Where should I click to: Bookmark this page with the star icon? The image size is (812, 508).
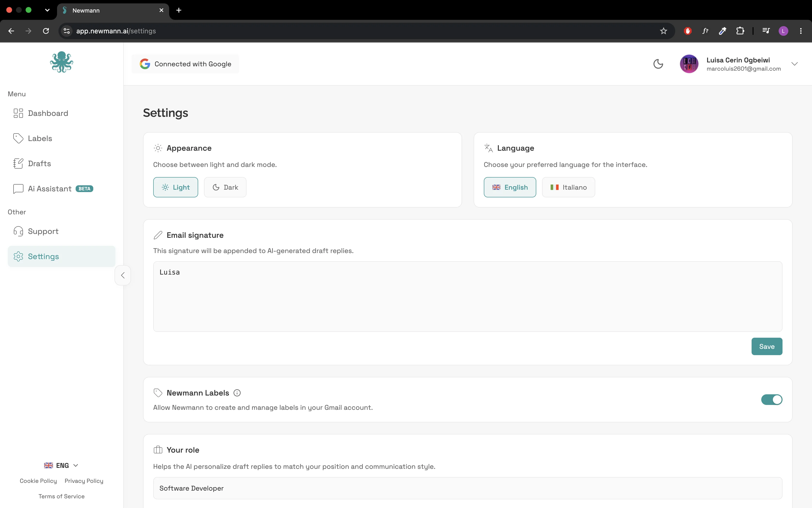point(663,31)
